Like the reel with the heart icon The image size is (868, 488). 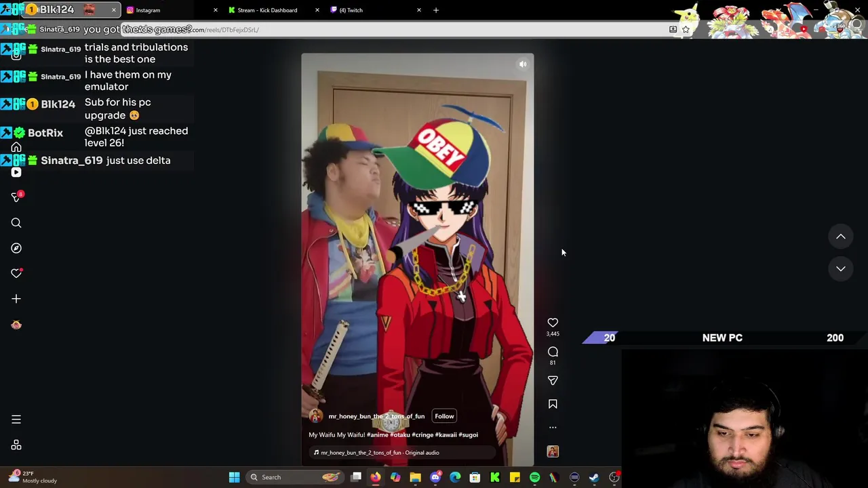553,323
